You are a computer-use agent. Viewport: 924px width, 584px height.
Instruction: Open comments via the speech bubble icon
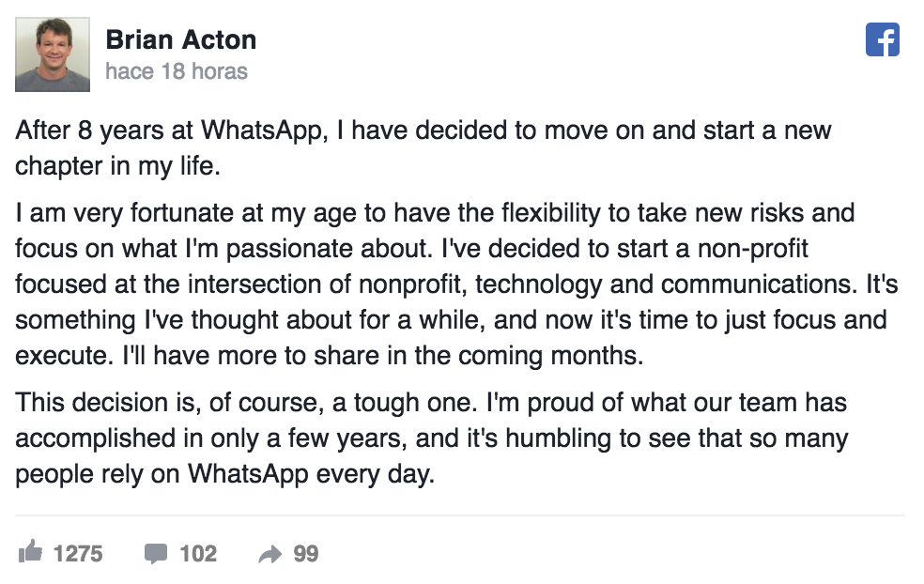click(157, 554)
